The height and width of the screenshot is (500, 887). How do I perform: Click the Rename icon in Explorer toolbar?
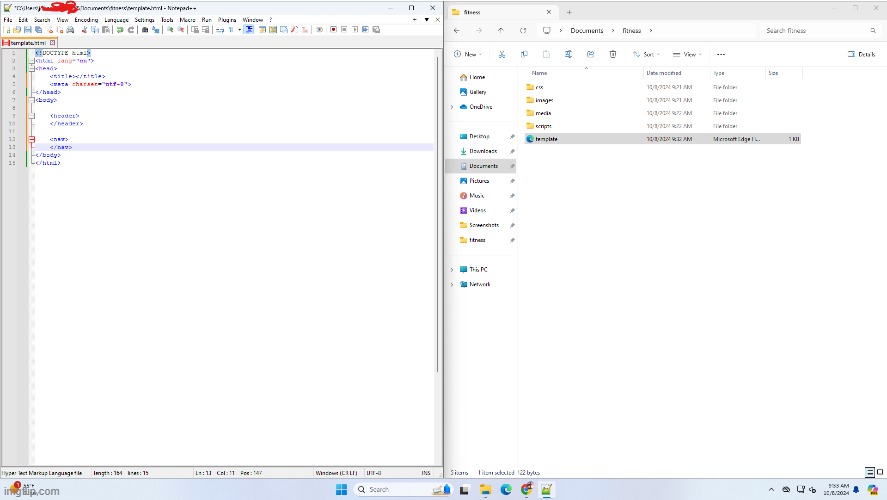coord(569,54)
